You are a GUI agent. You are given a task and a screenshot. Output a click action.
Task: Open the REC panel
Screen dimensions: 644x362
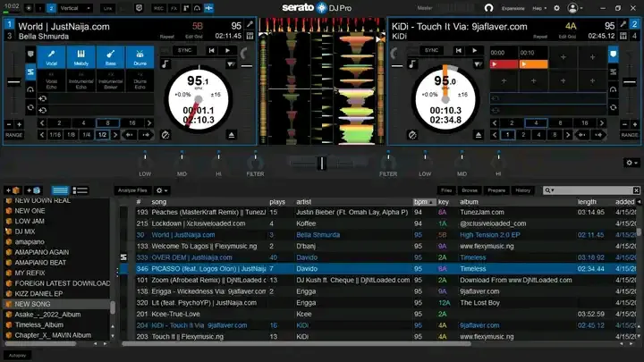click(x=158, y=8)
